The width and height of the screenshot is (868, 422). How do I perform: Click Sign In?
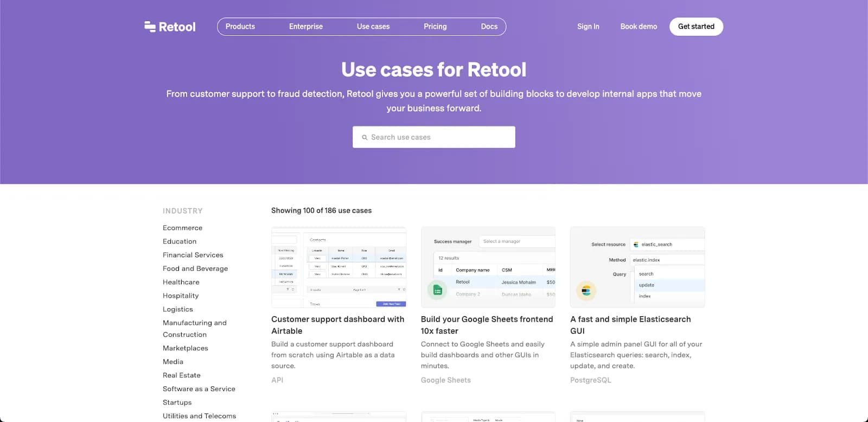(588, 27)
